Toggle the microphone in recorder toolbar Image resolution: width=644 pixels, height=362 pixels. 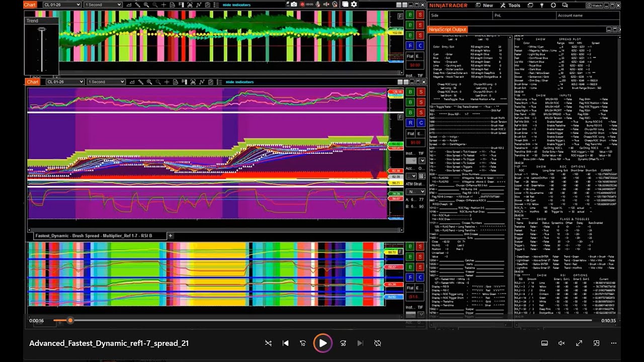(318, 5)
